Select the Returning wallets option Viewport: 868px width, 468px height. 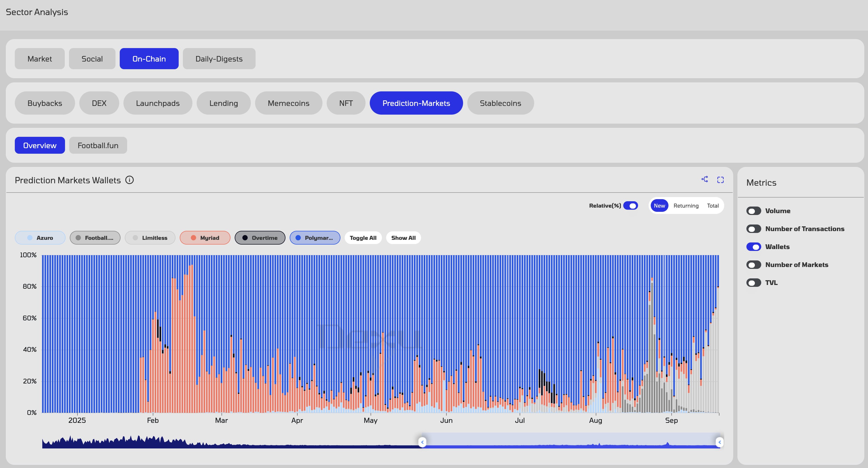686,206
